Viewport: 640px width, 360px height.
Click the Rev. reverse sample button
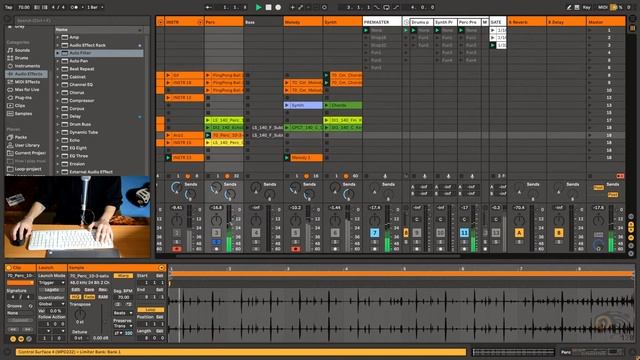click(103, 289)
